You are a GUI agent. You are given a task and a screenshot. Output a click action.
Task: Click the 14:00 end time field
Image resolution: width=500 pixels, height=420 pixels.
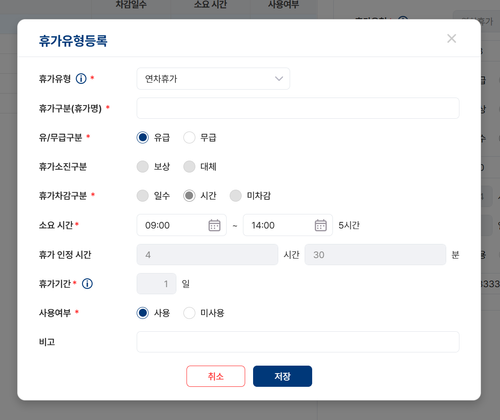(288, 225)
